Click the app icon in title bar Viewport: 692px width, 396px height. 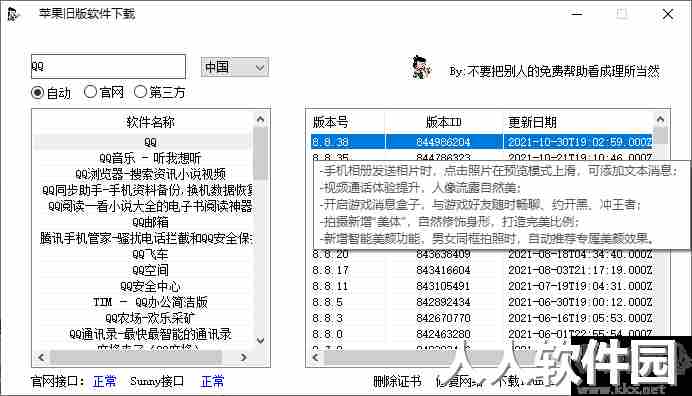[x=14, y=14]
